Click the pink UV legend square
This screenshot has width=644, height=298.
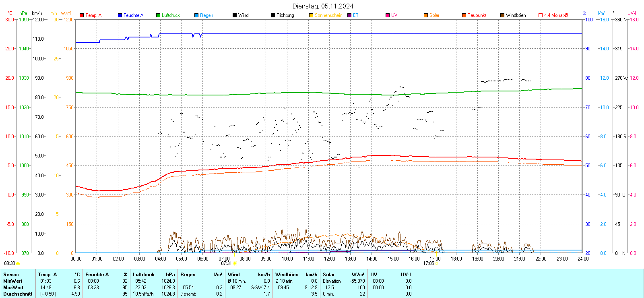pyautogui.click(x=388, y=15)
